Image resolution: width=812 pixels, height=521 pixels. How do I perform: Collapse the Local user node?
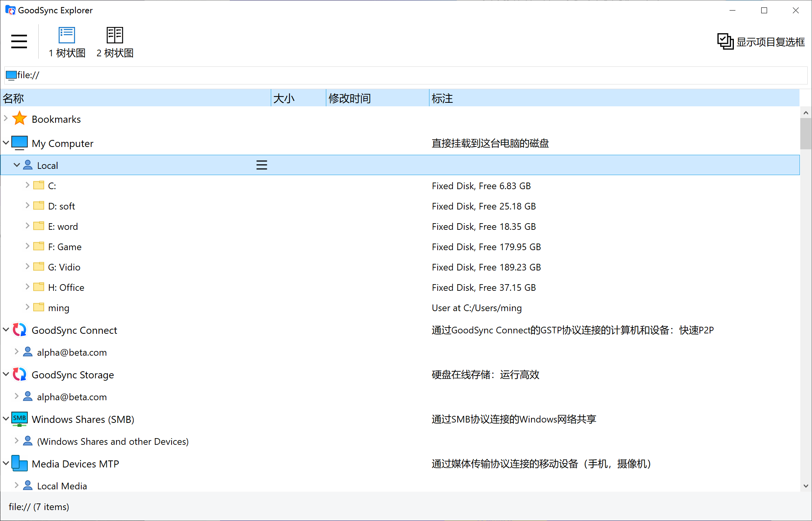(17, 165)
